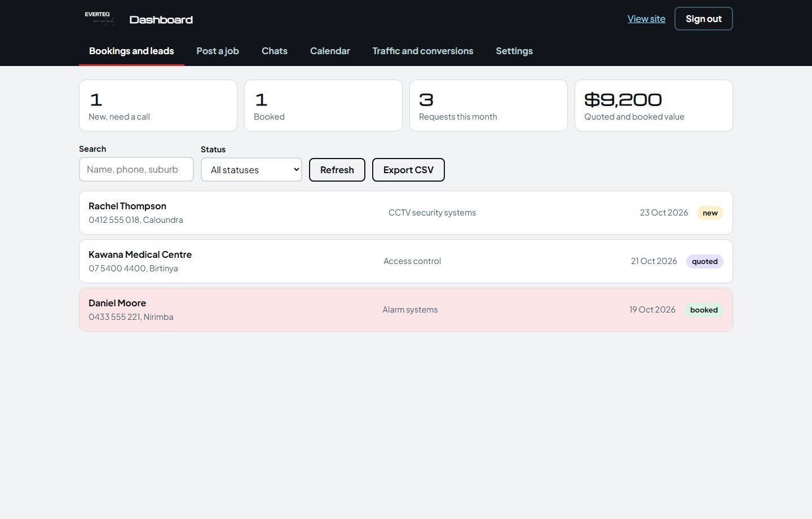This screenshot has width=812, height=519.
Task: Focus the Search name, phone, suburb field
Action: (136, 169)
